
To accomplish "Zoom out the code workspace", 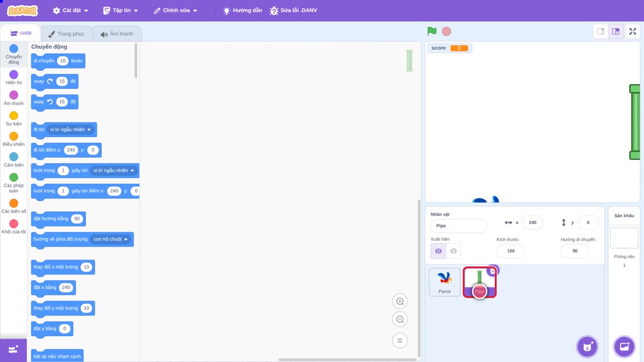I will click(x=400, y=319).
